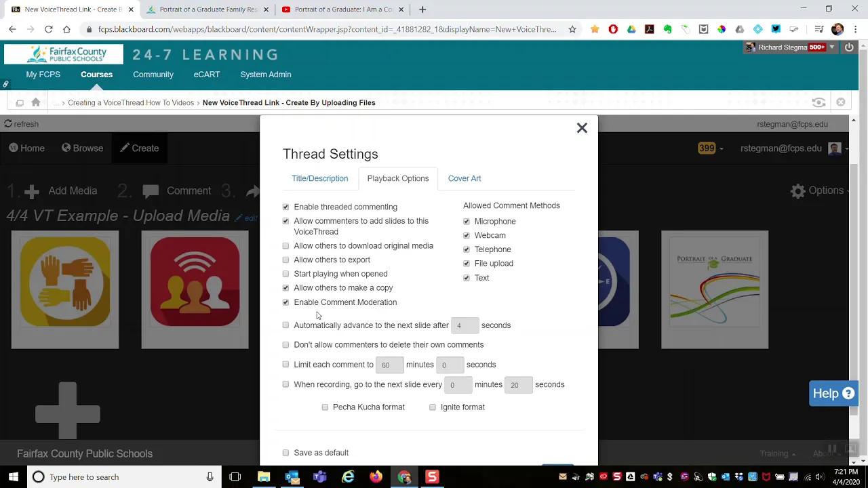Uncheck the Webcam comment method
Image resolution: width=868 pixels, height=488 pixels.
(x=467, y=235)
